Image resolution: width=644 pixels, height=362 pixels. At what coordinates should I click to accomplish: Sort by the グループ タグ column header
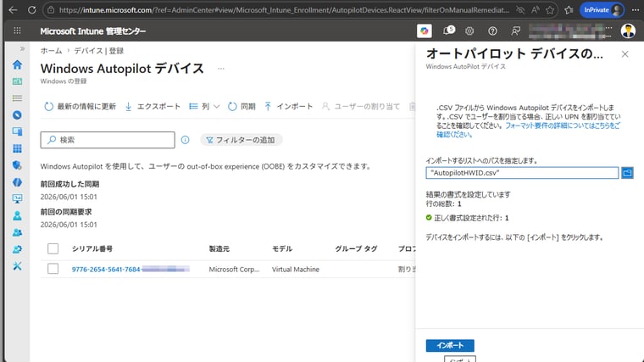click(356, 248)
